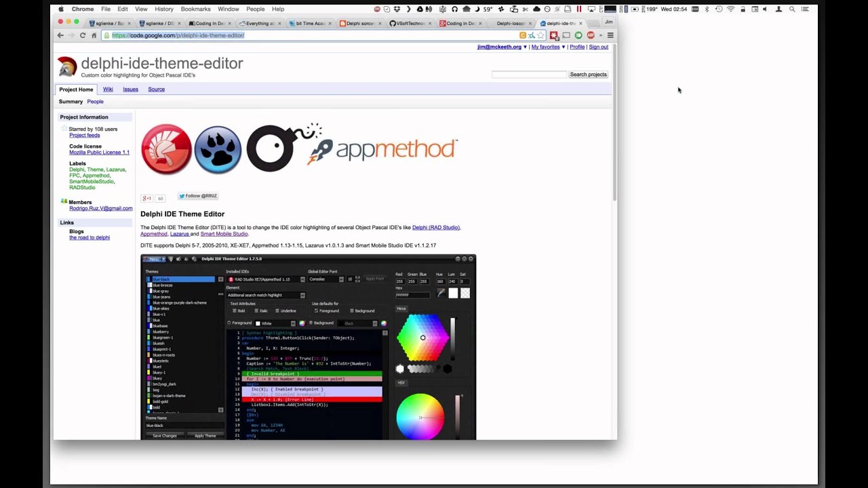Image resolution: width=868 pixels, height=488 pixels.
Task: Follow @RRUZ on Twitter button
Action: click(x=198, y=196)
